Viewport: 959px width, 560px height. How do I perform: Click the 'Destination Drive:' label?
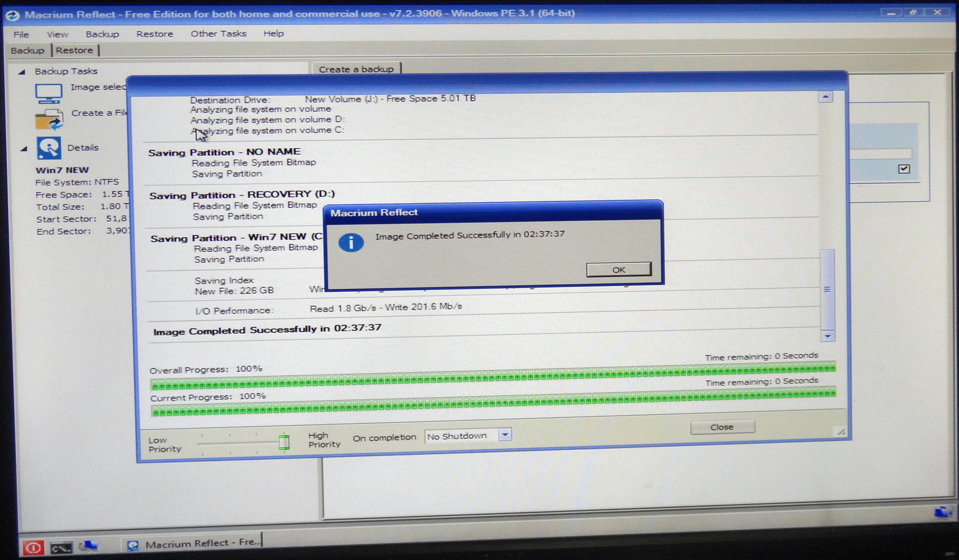click(x=230, y=100)
